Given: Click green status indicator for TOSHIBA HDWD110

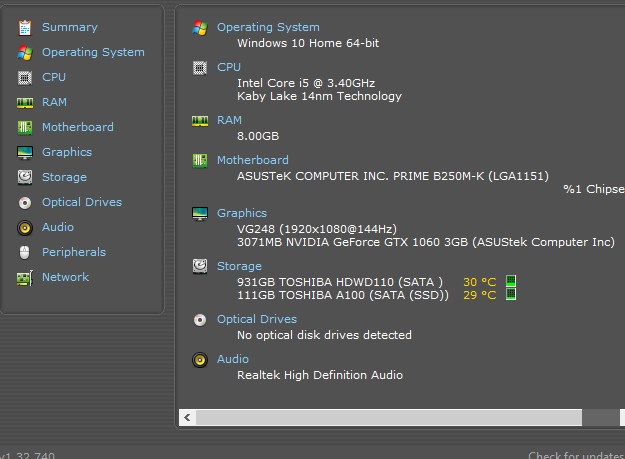Looking at the screenshot, I should [511, 281].
